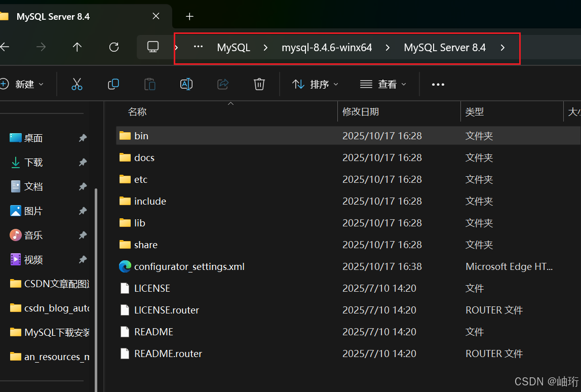This screenshot has width=581, height=392.
Task: Expand chevron after This PC icon
Action: (176, 48)
